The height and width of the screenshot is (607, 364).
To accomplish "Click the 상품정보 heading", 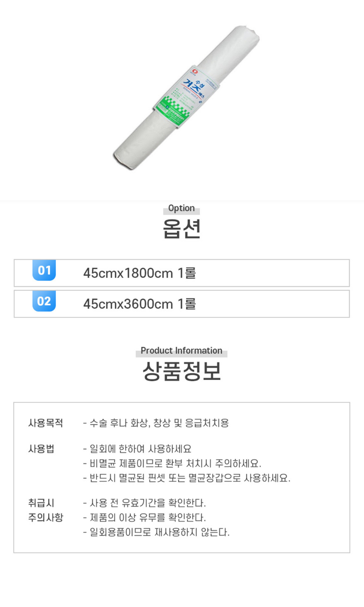I will (x=182, y=371).
